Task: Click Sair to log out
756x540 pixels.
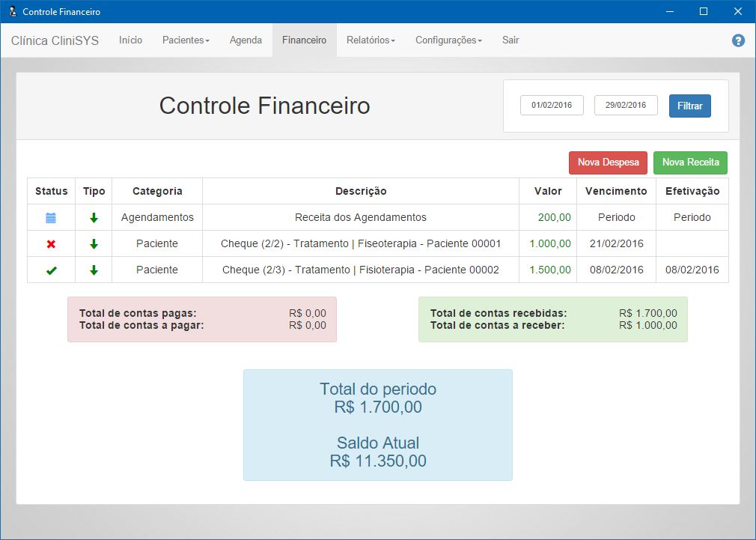Action: tap(510, 40)
